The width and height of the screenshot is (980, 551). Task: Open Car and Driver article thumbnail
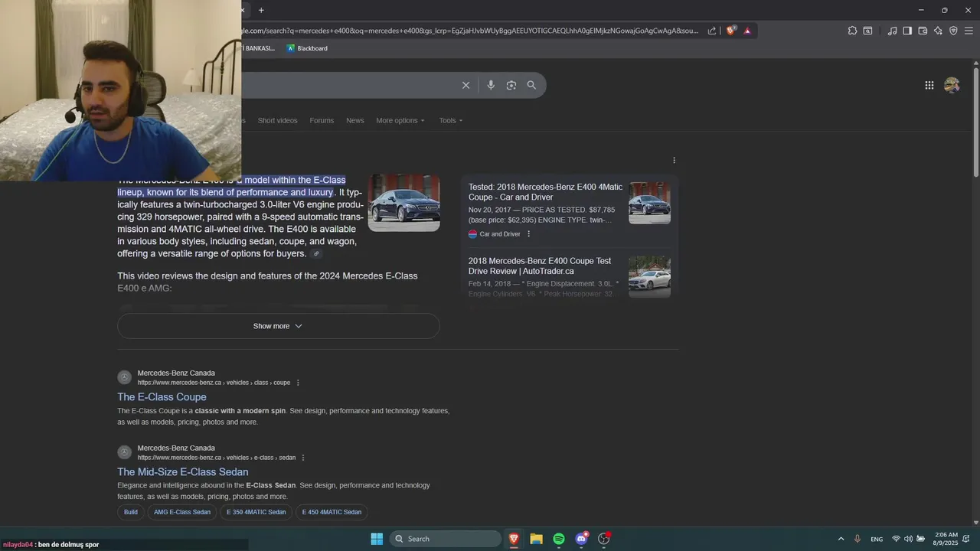[649, 203]
